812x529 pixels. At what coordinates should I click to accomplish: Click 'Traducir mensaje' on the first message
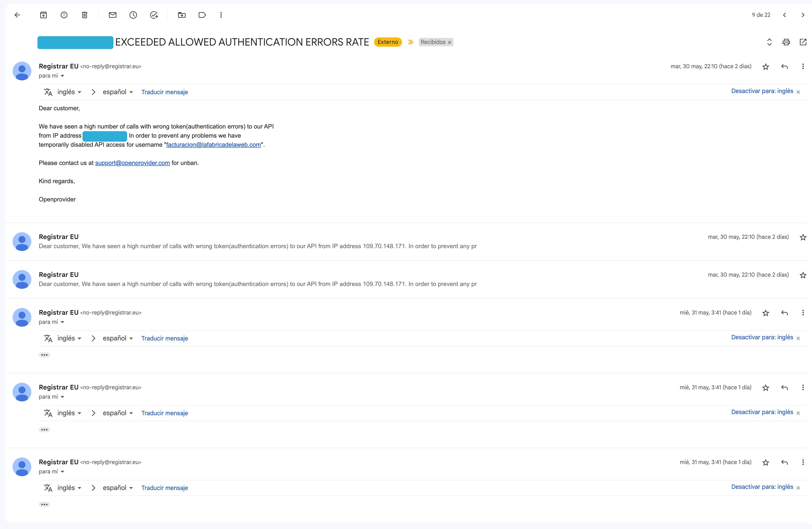coord(165,92)
